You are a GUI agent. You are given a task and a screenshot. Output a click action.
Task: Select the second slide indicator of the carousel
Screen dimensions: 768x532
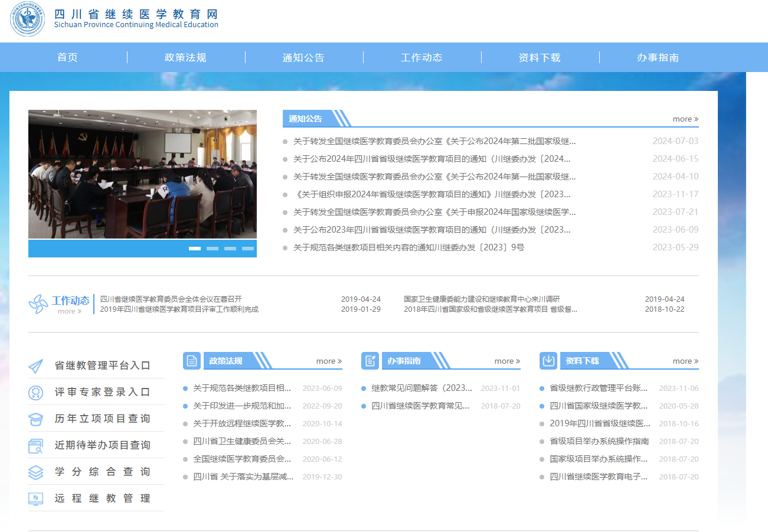(x=213, y=249)
